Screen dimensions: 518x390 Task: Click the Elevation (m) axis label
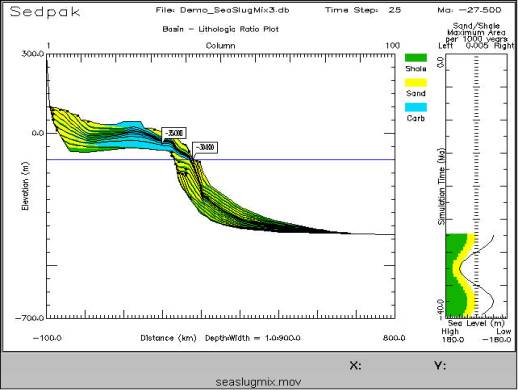click(x=25, y=186)
